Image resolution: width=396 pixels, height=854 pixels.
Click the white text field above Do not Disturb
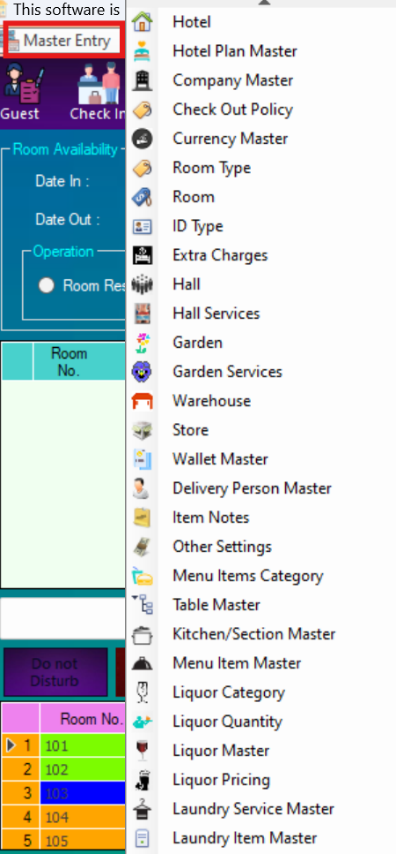(x=63, y=618)
